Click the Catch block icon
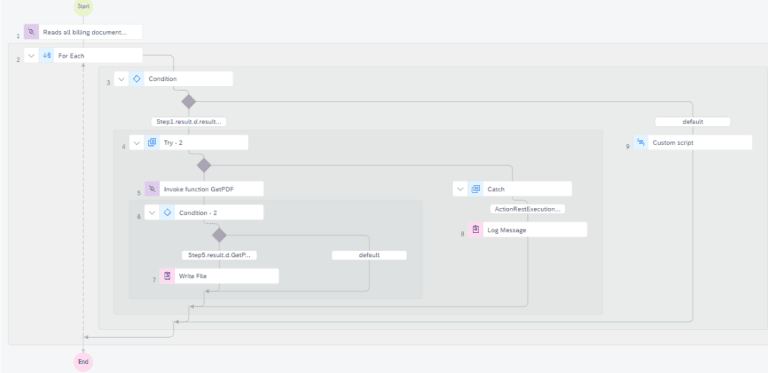 (475, 189)
